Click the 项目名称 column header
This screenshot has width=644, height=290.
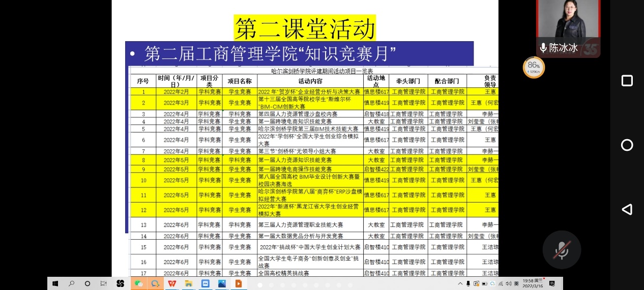click(240, 81)
